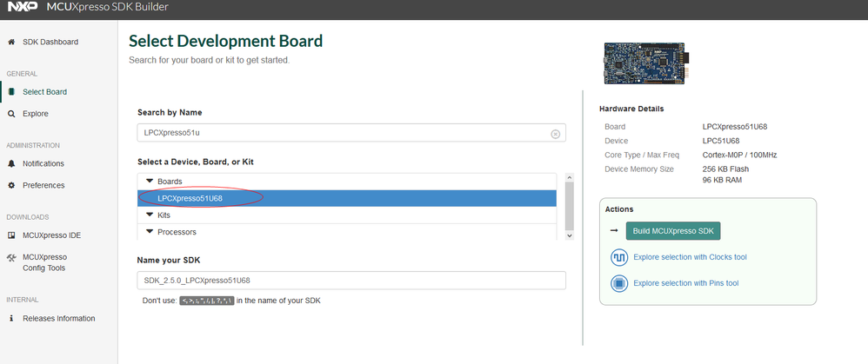The height and width of the screenshot is (364, 868).
Task: Open Explore selection with Clocks tool link
Action: tap(690, 257)
